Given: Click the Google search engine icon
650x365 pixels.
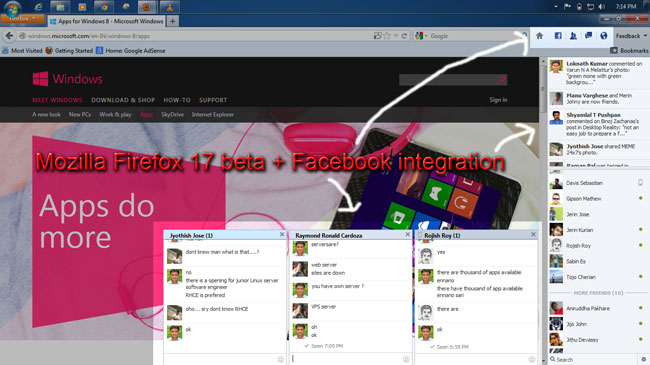Looking at the screenshot, I should [419, 36].
